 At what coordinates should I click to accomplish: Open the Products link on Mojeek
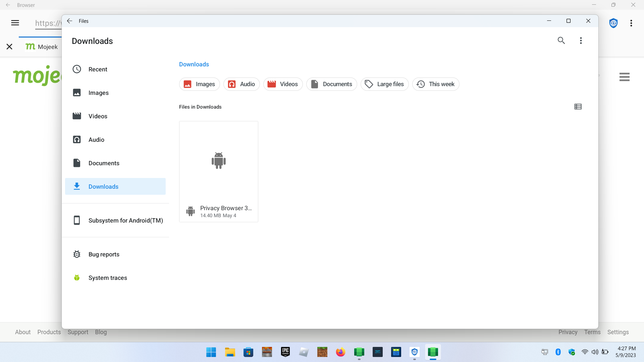pos(49,332)
